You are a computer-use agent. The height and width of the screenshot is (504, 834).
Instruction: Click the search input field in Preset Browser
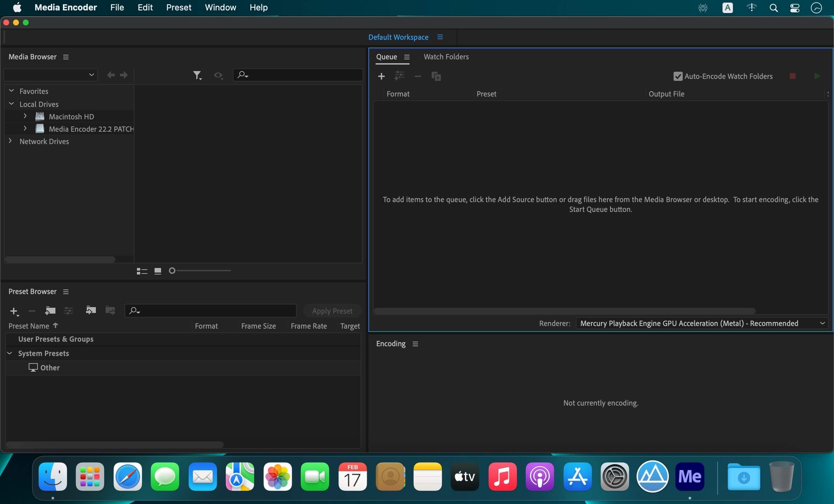210,310
